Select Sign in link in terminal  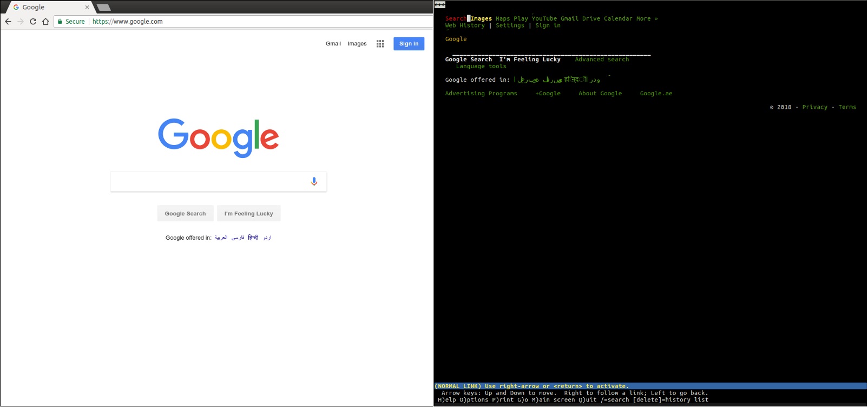pos(548,25)
